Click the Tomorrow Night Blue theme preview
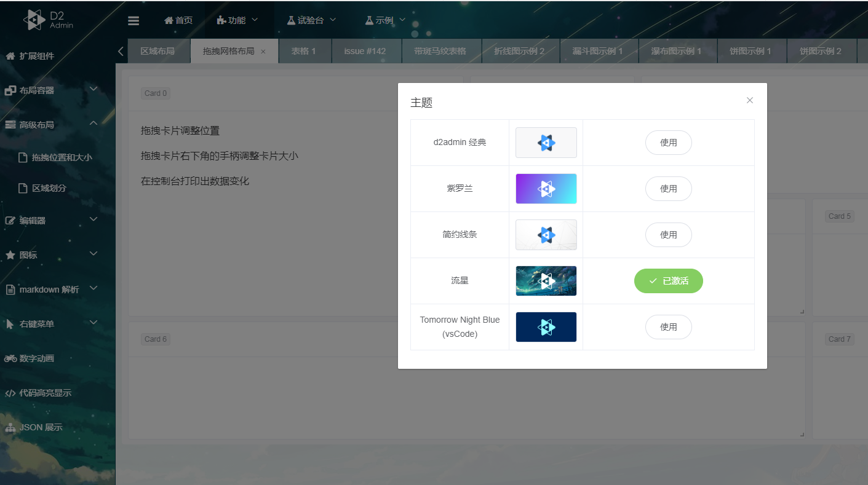The image size is (868, 485). click(546, 327)
